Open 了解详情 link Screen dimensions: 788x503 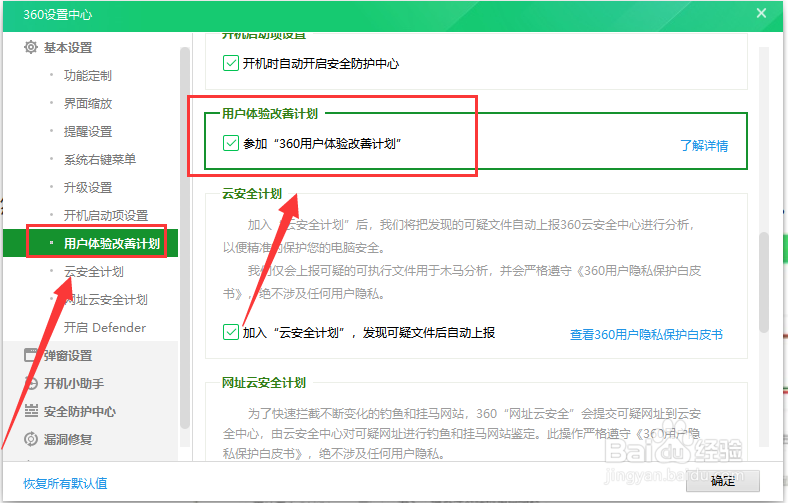click(704, 146)
